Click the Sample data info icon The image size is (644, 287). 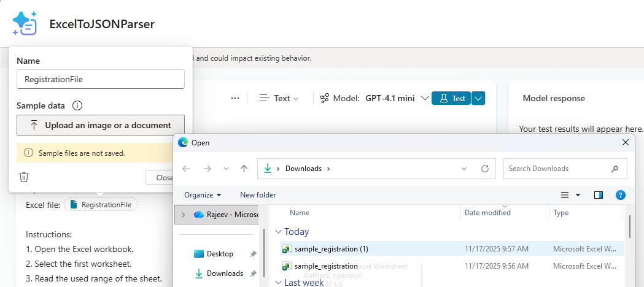pos(77,105)
